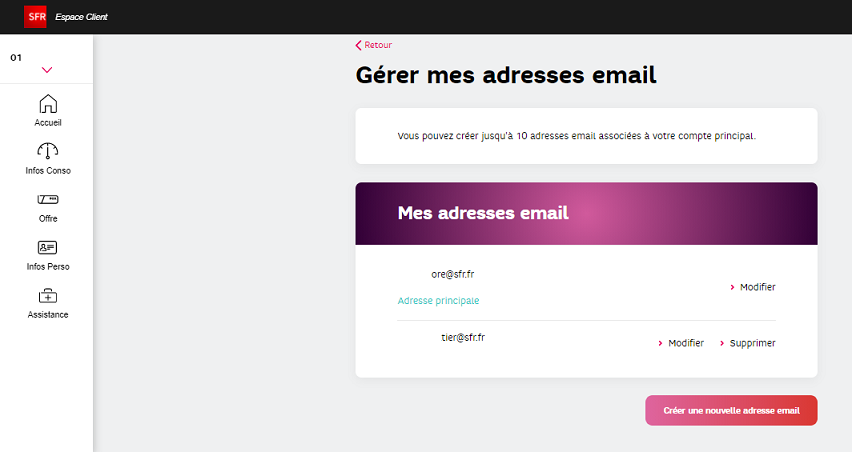Open the Accueil home icon
This screenshot has width=852, height=452.
[x=47, y=104]
